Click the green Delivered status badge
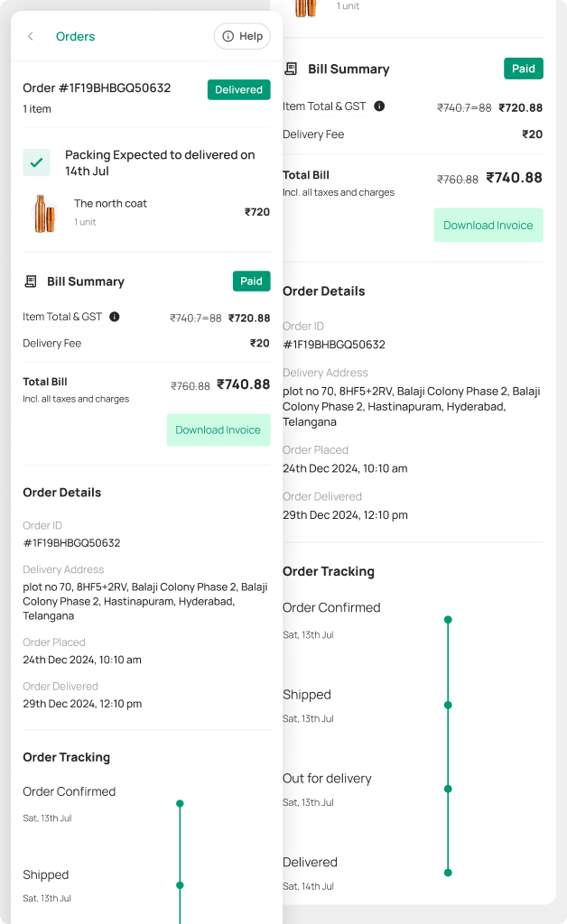Image resolution: width=567 pixels, height=924 pixels. (x=238, y=89)
